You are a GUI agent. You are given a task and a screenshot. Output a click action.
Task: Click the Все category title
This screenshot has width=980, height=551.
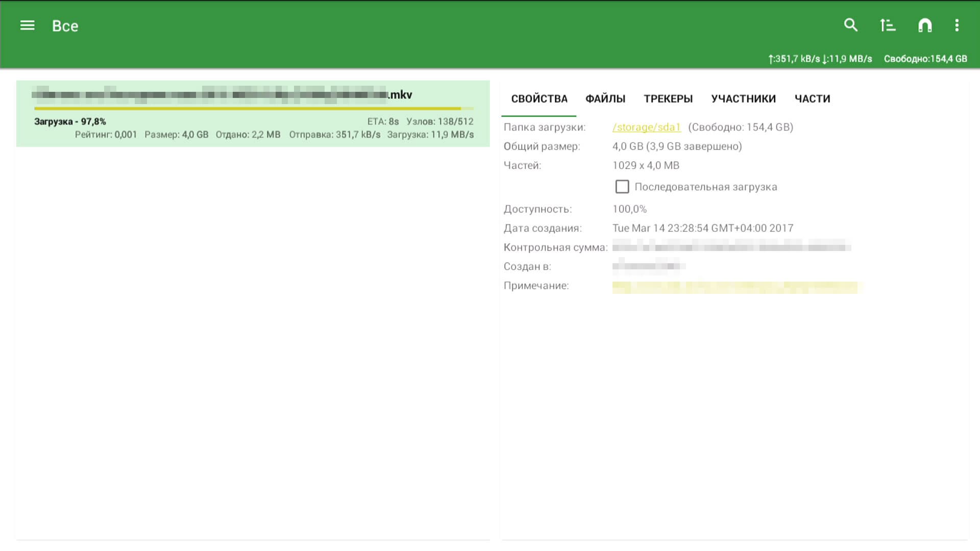pos(65,26)
